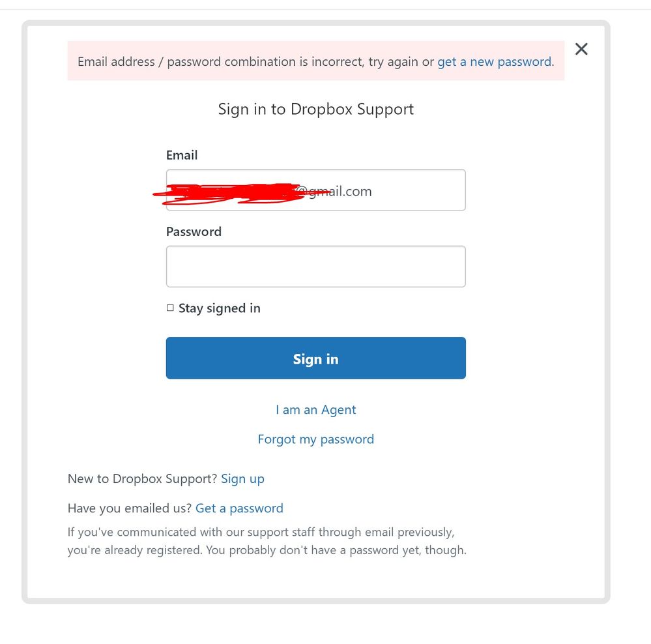
Task: Click the 'Have you emailed us?' text
Action: click(x=129, y=508)
